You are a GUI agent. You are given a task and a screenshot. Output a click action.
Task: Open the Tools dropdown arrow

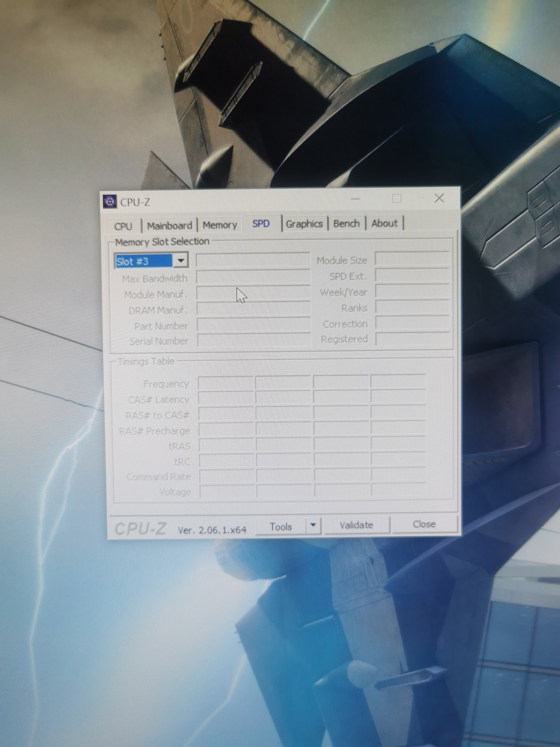tap(313, 525)
